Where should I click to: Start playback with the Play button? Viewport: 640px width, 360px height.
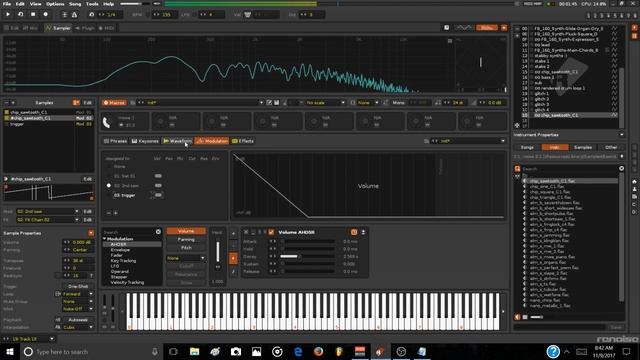click(x=8, y=14)
